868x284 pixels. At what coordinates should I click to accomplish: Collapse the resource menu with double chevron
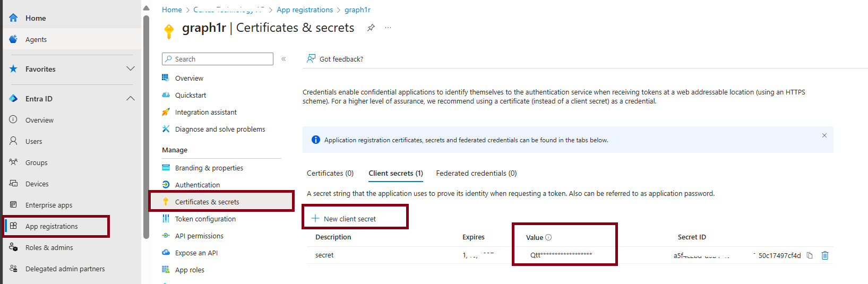[283, 59]
